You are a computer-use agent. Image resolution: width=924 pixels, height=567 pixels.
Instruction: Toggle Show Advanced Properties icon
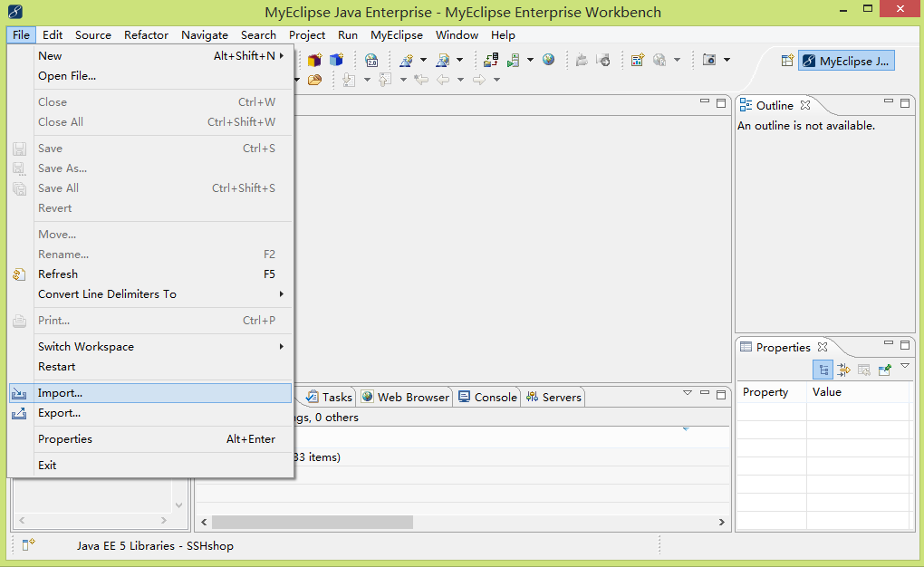tap(844, 370)
